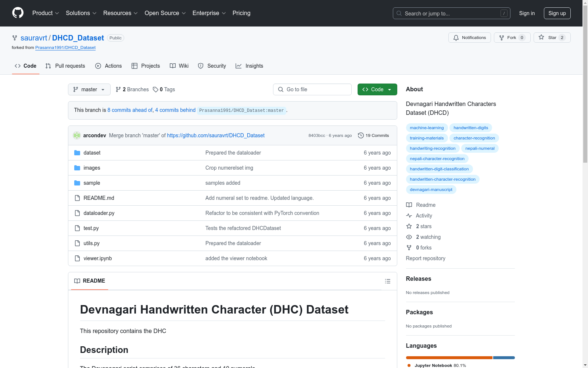
Task: Click the orange Jupyter Notebook language bar
Action: click(449, 358)
